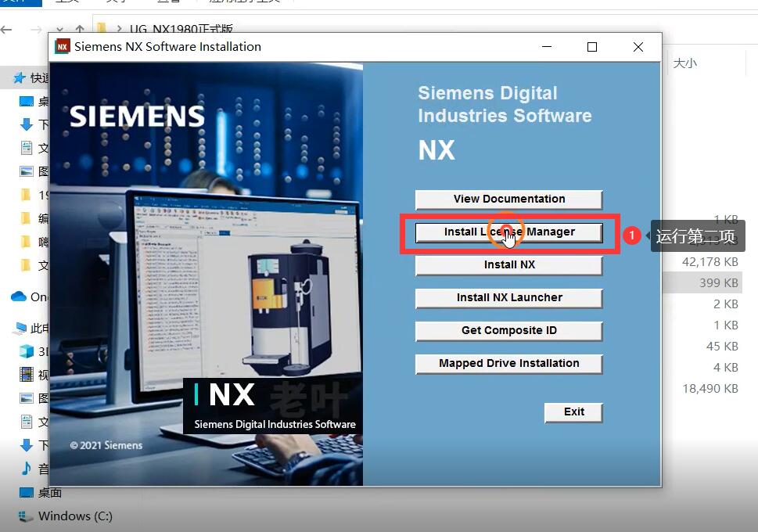Open the Desktop shortcut icon in sidebar

point(26,101)
